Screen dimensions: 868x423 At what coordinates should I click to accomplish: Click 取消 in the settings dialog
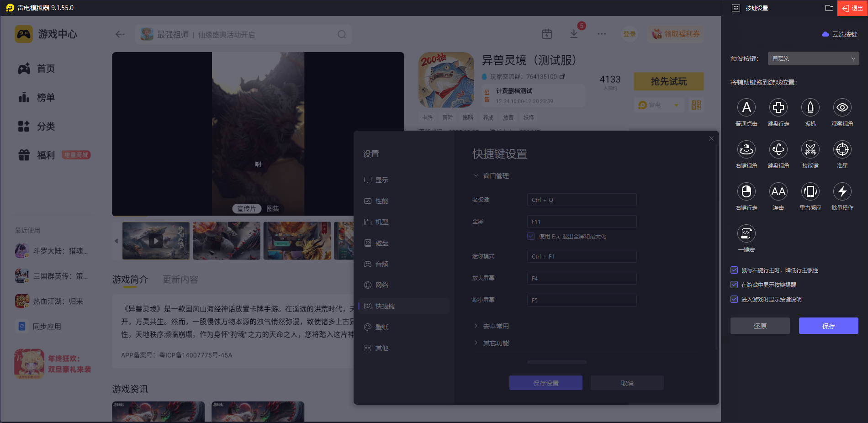[x=627, y=383]
